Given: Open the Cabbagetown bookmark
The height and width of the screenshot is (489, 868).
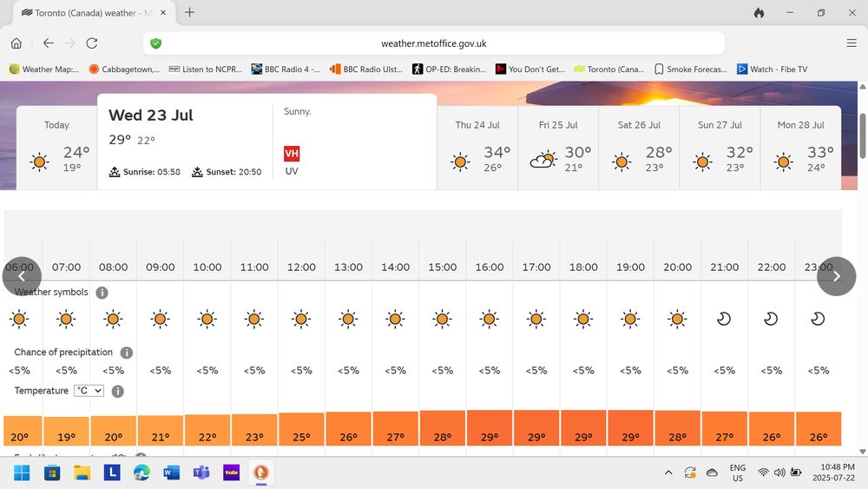Looking at the screenshot, I should point(124,69).
